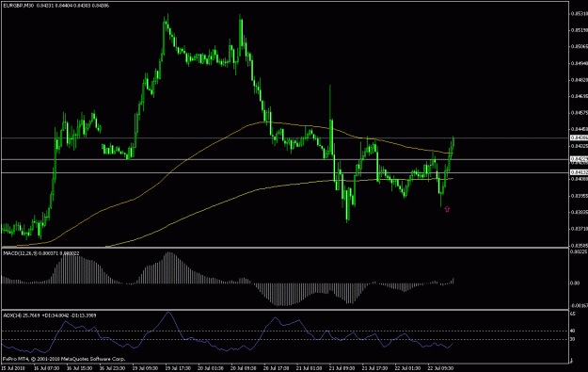
Task: Click the 19 Jul 09:30 time label
Action: tap(145, 368)
